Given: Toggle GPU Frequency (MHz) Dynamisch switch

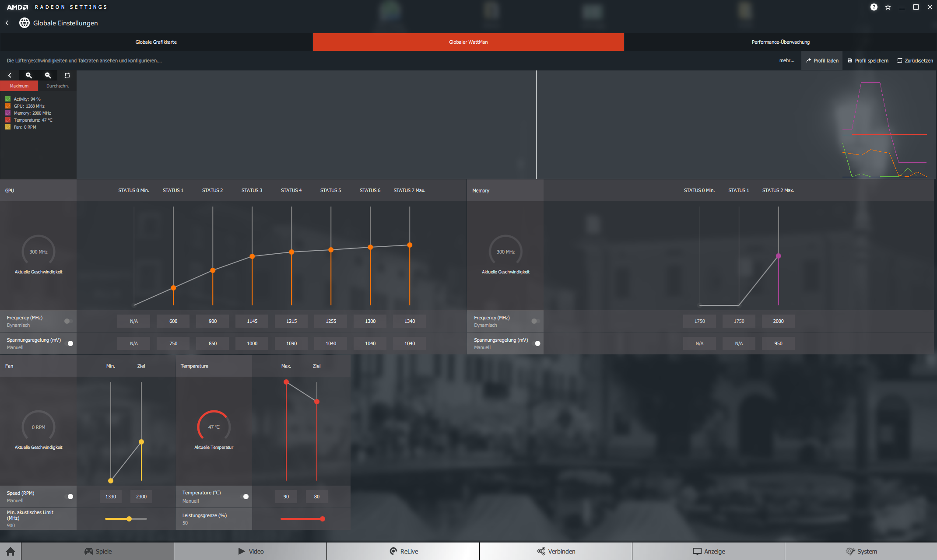Looking at the screenshot, I should 68,321.
